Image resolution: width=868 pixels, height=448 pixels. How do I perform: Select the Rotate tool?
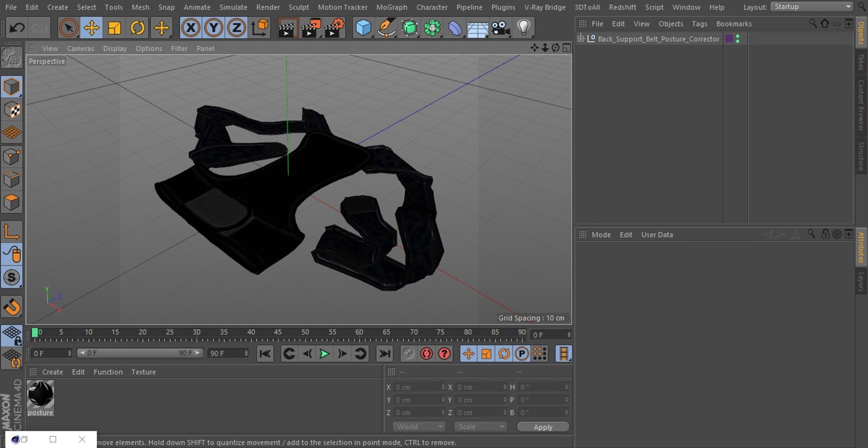[137, 28]
